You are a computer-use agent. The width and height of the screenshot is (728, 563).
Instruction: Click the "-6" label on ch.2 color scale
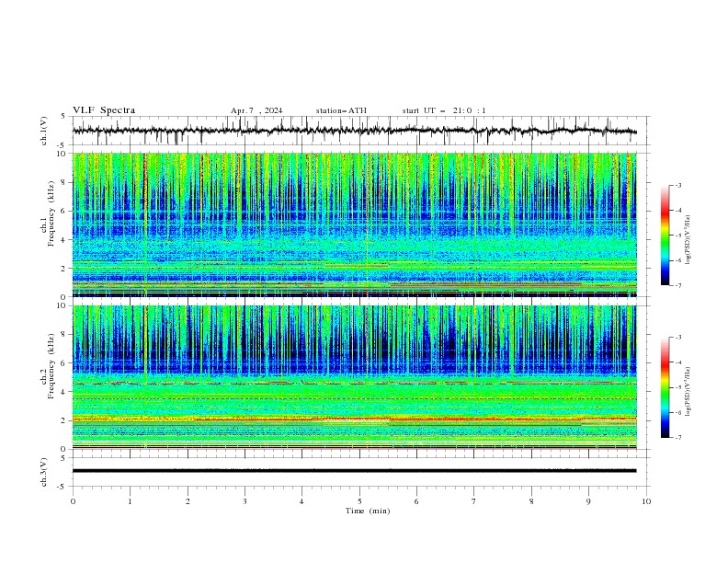pos(678,412)
